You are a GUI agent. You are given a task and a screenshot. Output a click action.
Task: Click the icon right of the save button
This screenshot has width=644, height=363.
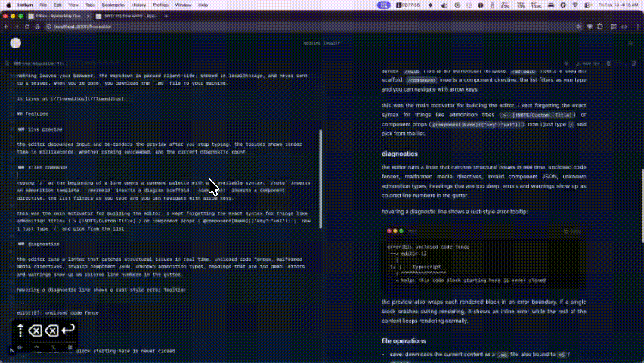tap(608, 64)
